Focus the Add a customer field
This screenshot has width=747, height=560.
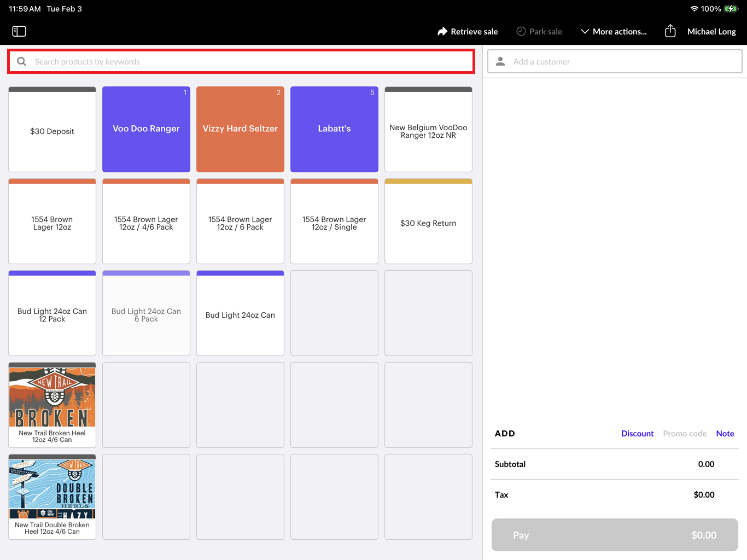coord(615,61)
